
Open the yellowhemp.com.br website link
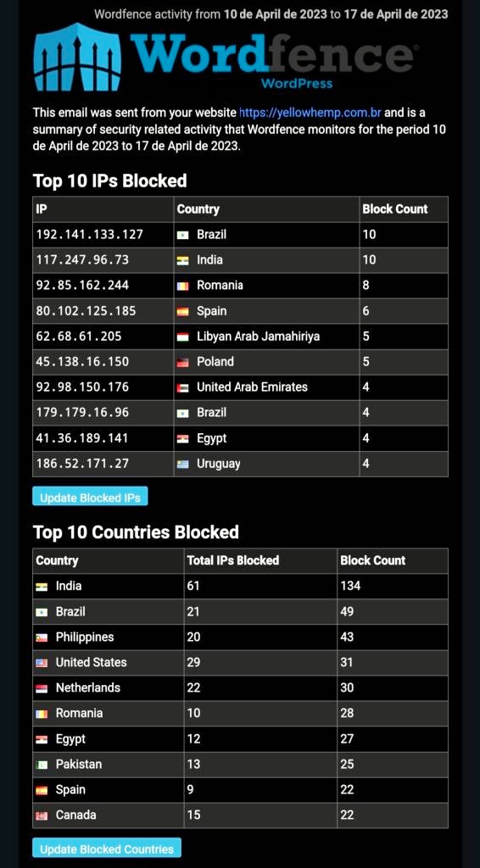pyautogui.click(x=310, y=113)
